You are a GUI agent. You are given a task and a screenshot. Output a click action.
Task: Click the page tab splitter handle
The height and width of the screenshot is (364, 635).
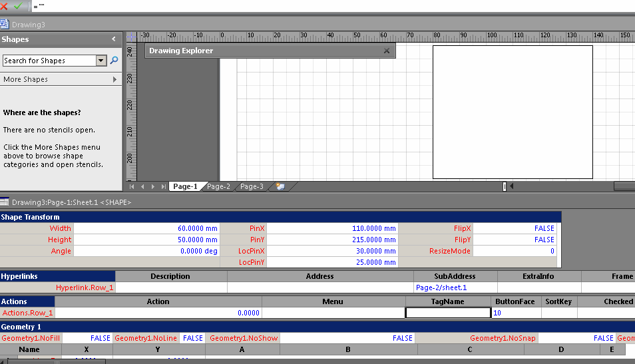[x=504, y=186]
